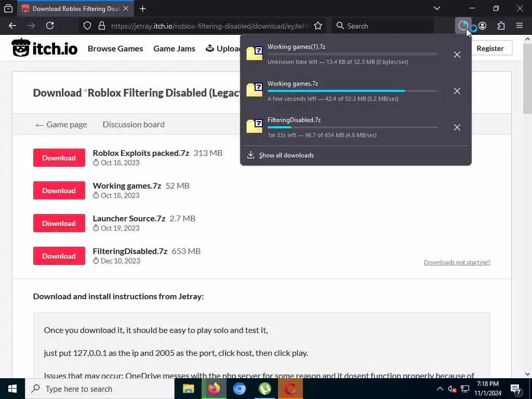Open Game Jams menu item

tap(175, 48)
